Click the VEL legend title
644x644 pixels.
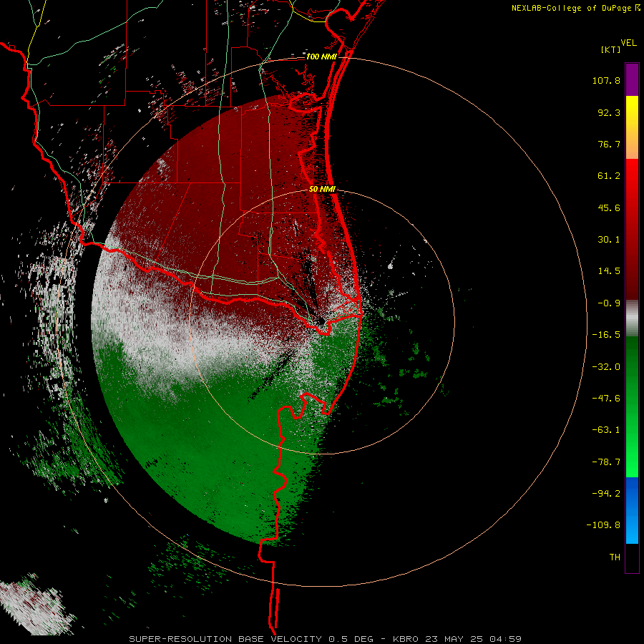coord(629,42)
